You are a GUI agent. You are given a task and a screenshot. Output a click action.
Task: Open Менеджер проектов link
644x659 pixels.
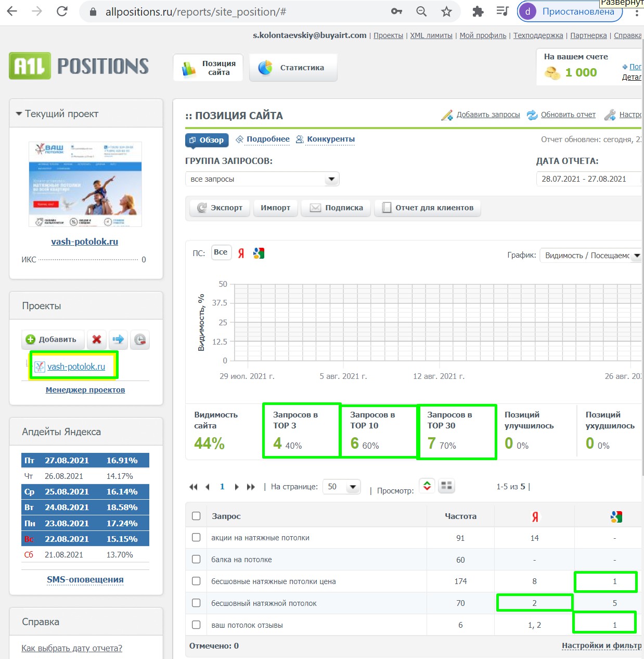(85, 390)
